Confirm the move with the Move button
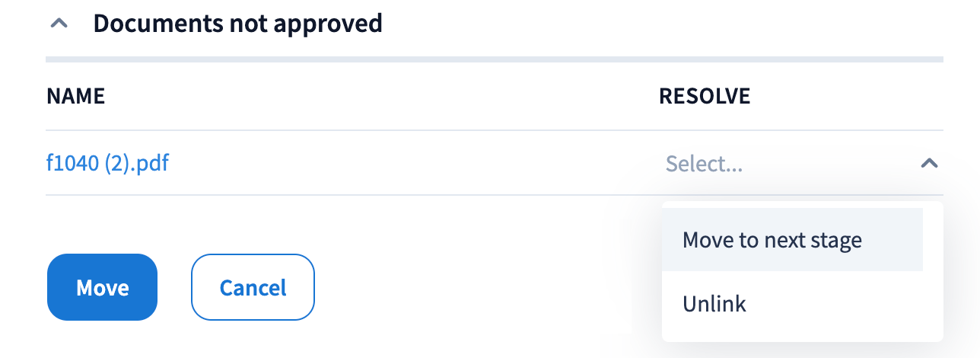The height and width of the screenshot is (358, 980). (x=102, y=287)
